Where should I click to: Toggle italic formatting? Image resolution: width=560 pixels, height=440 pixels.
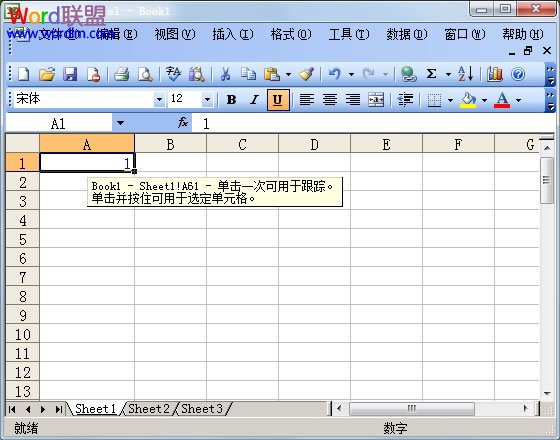(254, 100)
